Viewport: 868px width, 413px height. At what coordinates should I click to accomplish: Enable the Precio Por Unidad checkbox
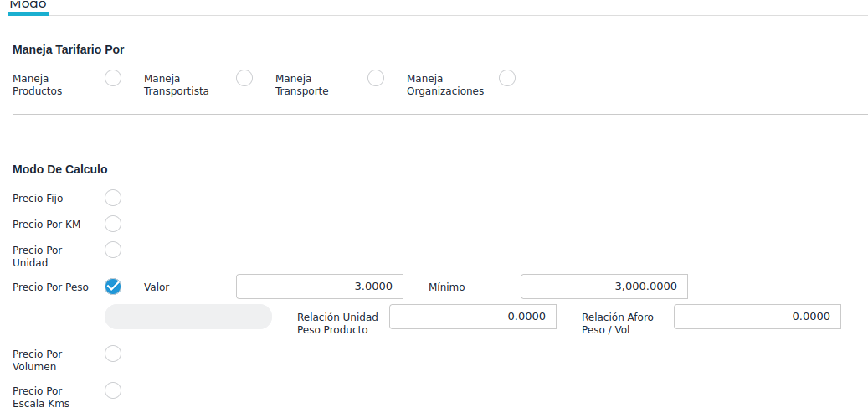(x=113, y=250)
